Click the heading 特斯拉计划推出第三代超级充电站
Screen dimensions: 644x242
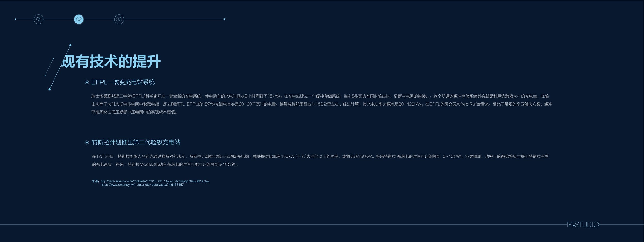[x=136, y=142]
